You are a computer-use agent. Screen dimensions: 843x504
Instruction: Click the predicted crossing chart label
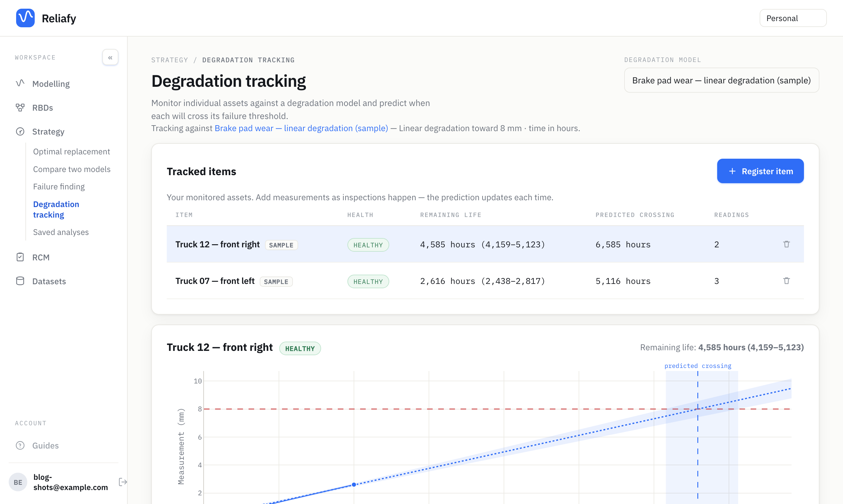point(698,366)
